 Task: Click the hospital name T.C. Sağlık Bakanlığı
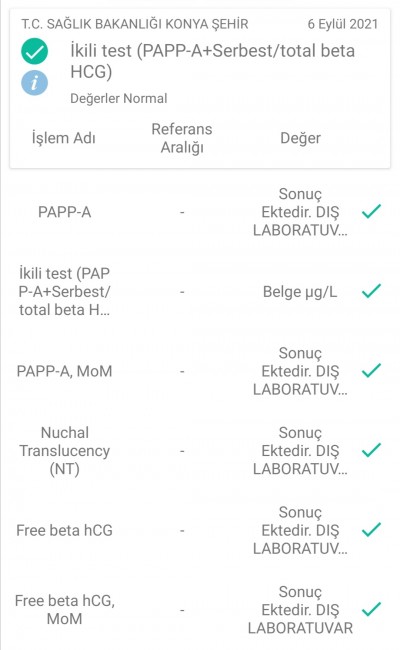coord(135,24)
